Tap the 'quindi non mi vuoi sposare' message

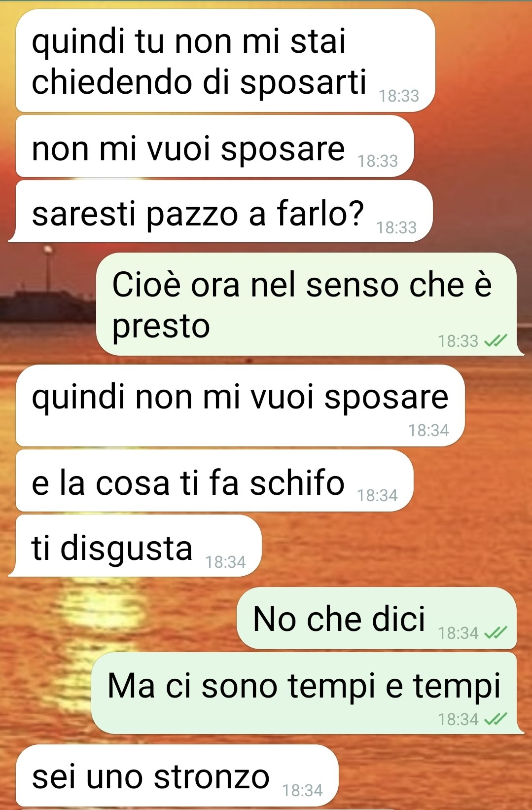(240, 405)
